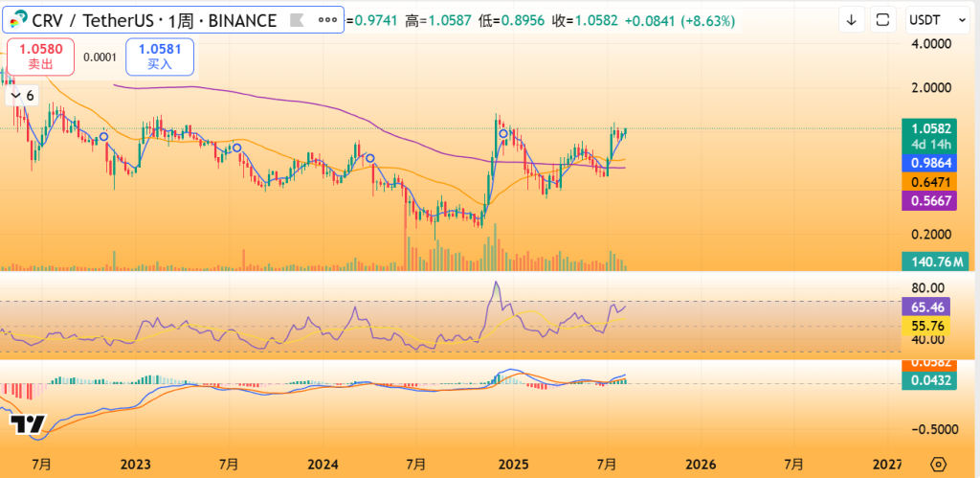This screenshot has width=980, height=478.
Task: Click the 0.2000 price axis label
Action: (x=930, y=235)
